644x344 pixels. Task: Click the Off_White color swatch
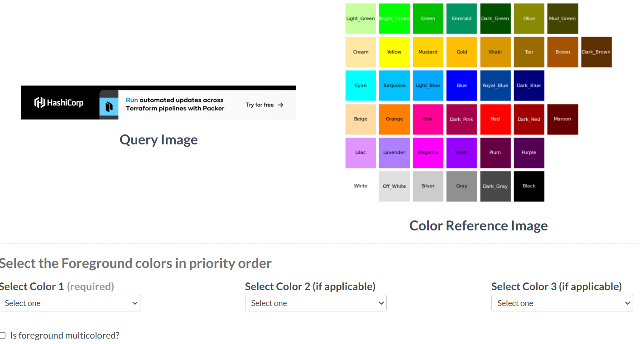[x=394, y=186]
